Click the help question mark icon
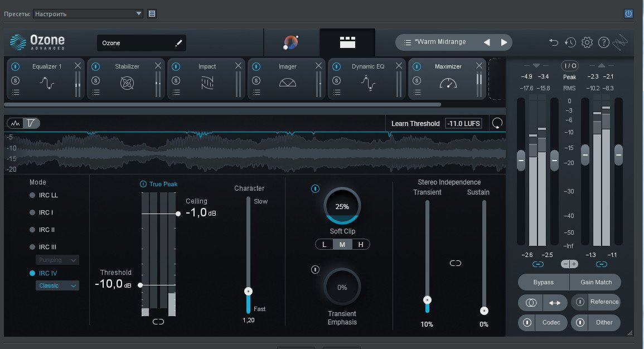Viewport: 644px width, 349px height. click(x=603, y=42)
